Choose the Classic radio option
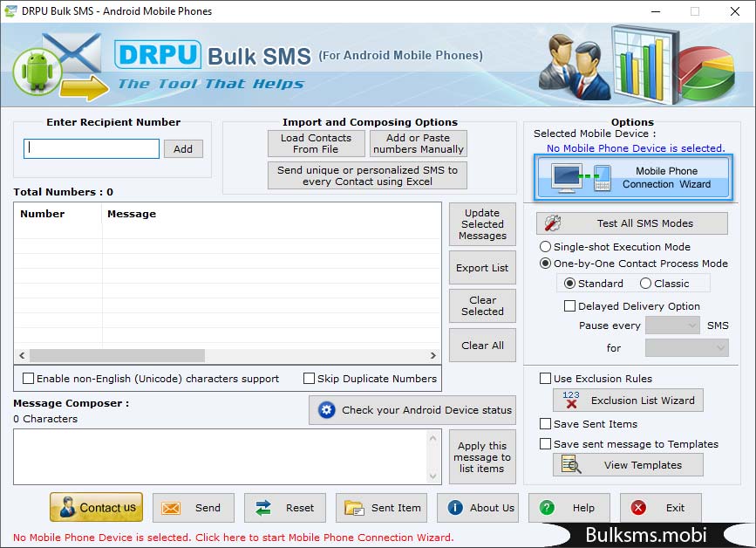This screenshot has width=756, height=548. [645, 284]
